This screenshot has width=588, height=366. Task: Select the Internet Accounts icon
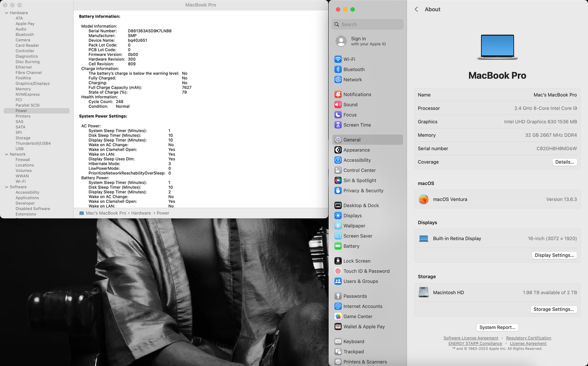click(x=338, y=306)
